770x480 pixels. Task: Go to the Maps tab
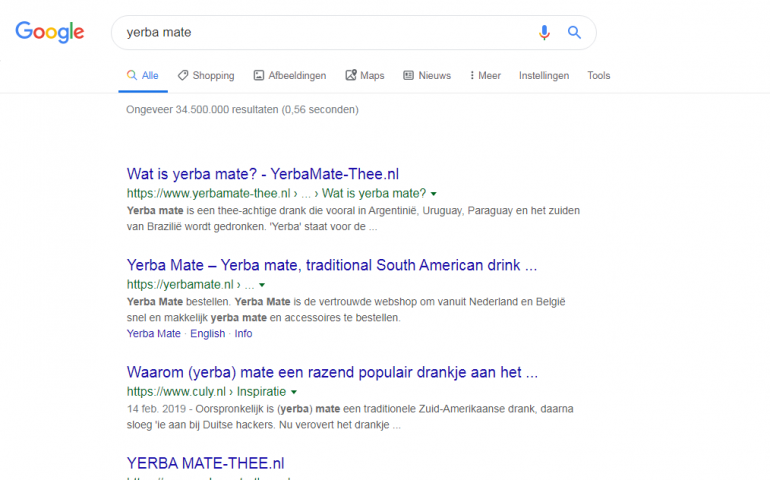pos(365,76)
